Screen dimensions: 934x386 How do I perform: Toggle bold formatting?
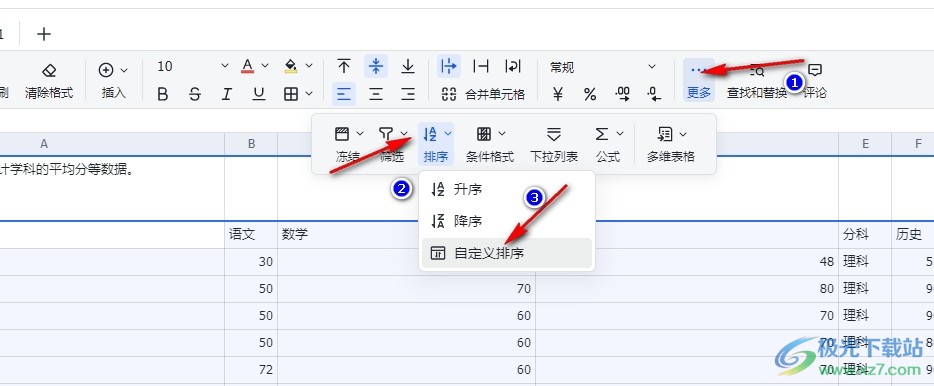point(162,94)
